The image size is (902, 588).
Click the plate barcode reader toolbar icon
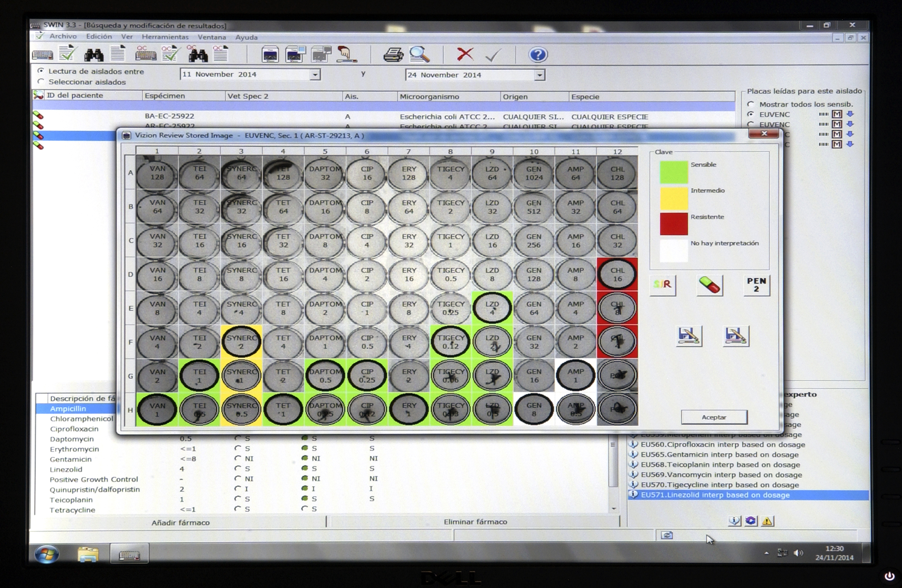(x=42, y=55)
